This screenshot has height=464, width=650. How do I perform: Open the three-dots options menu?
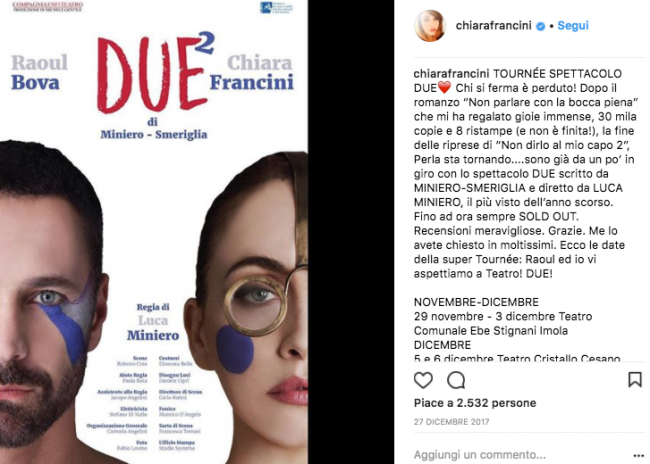[x=638, y=455]
